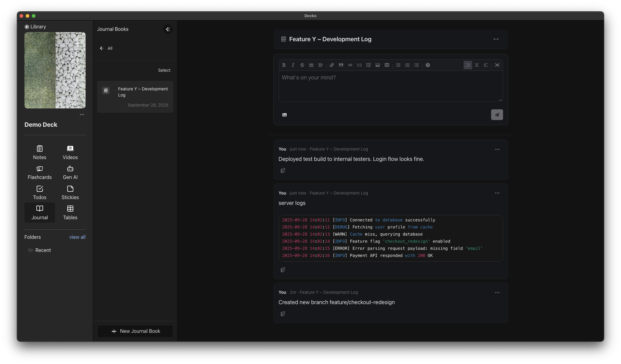This screenshot has width=621, height=364.
Task: Collapse the Journal Books sidebar panel
Action: tap(168, 29)
